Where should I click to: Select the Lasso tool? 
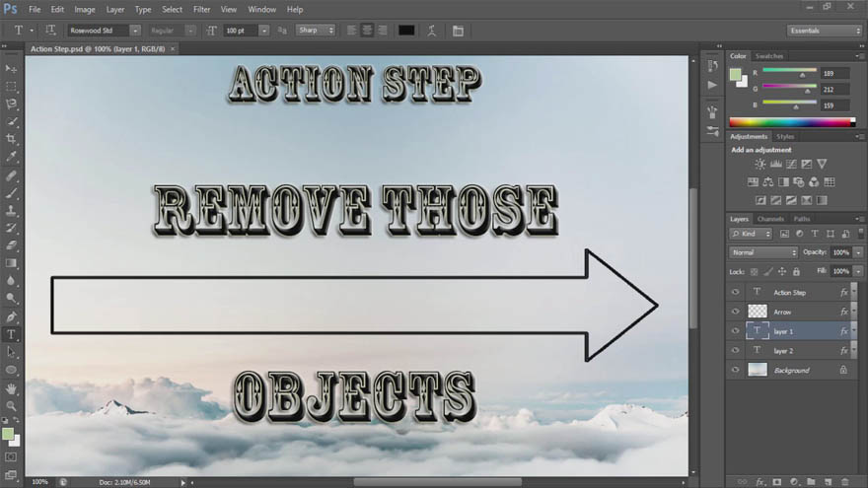[11, 105]
